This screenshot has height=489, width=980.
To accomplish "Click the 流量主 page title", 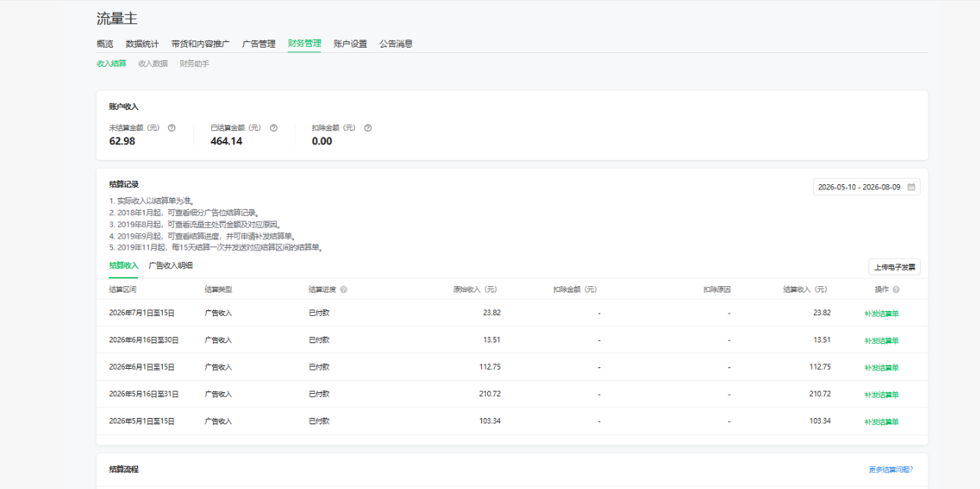I will (x=117, y=19).
